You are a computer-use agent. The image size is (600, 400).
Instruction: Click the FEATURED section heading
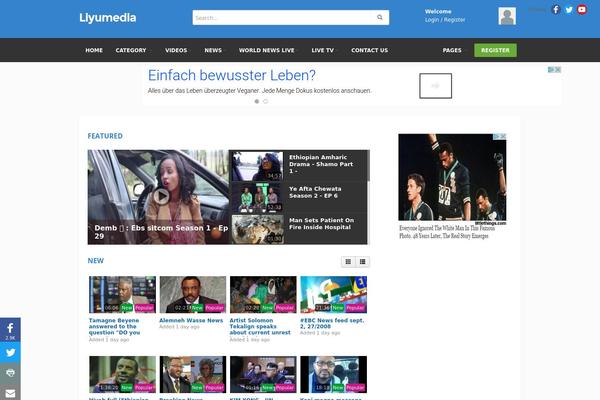105,136
